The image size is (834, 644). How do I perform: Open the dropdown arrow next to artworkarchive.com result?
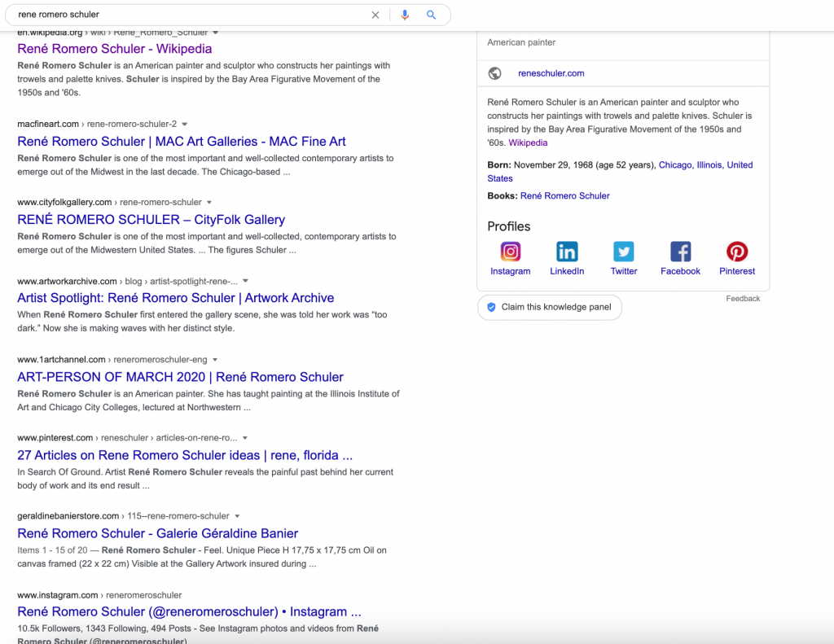[x=245, y=281]
